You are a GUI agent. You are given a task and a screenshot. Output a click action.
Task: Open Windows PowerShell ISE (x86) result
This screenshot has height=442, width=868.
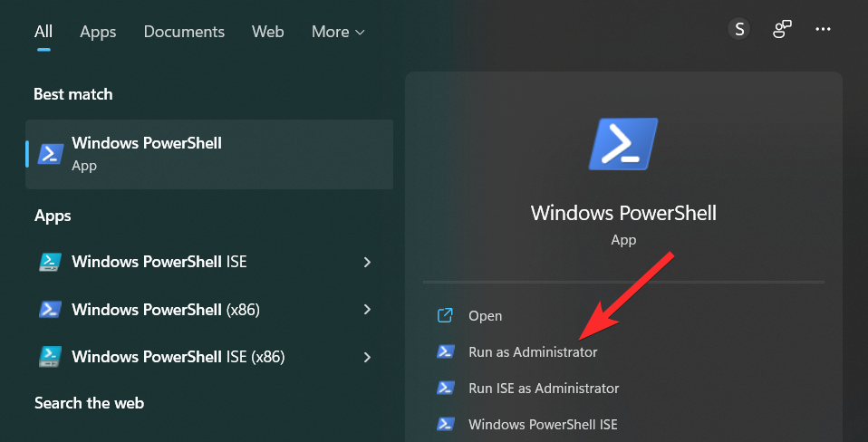[x=209, y=357]
